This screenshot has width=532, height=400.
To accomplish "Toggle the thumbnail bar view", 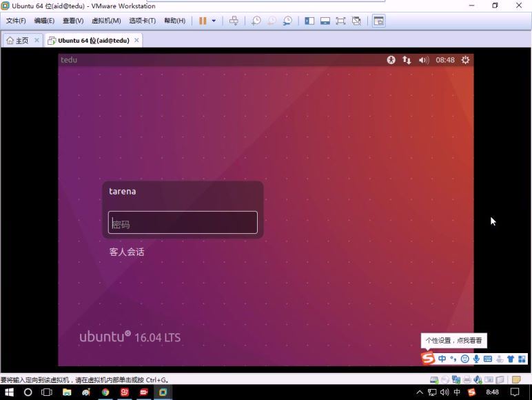I will [325, 21].
